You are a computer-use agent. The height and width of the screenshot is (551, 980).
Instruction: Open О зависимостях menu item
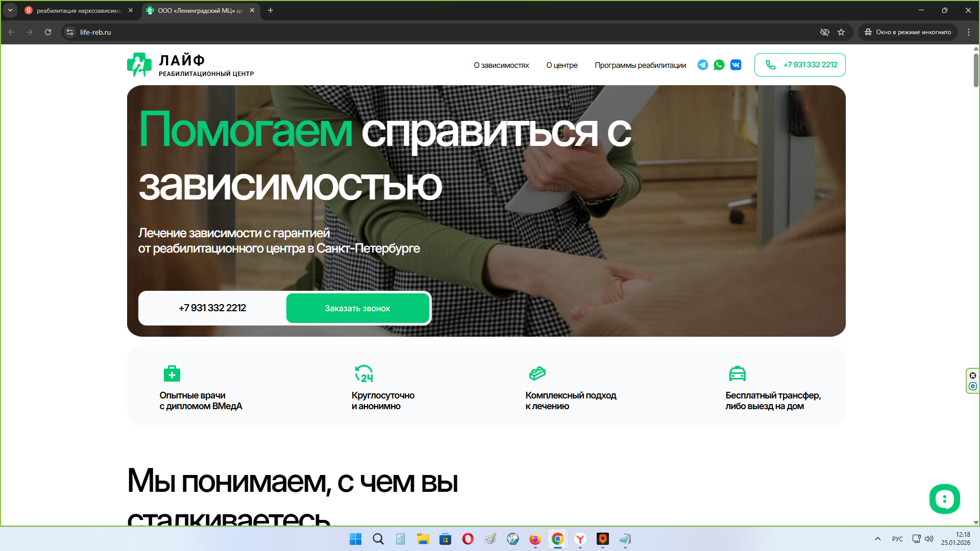point(501,65)
